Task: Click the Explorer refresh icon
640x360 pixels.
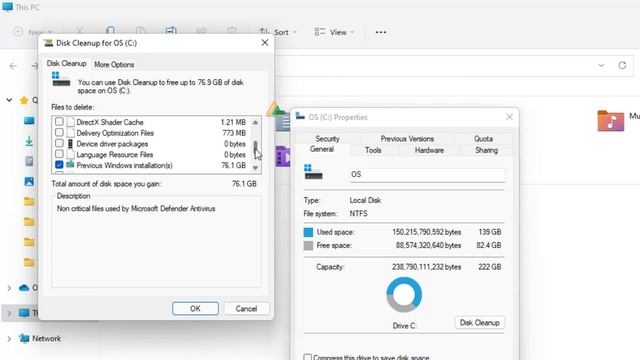Action: (x=622, y=65)
